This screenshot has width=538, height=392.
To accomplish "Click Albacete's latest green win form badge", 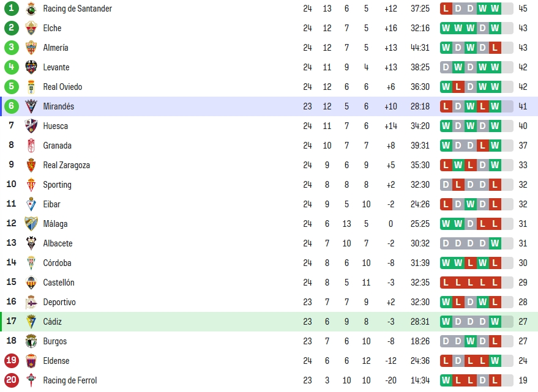I will point(495,243).
